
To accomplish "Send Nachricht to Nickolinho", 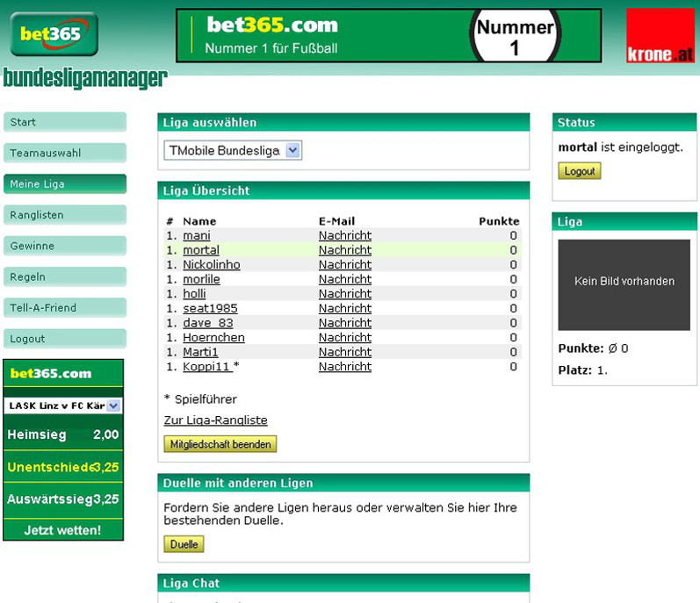I will 345,265.
